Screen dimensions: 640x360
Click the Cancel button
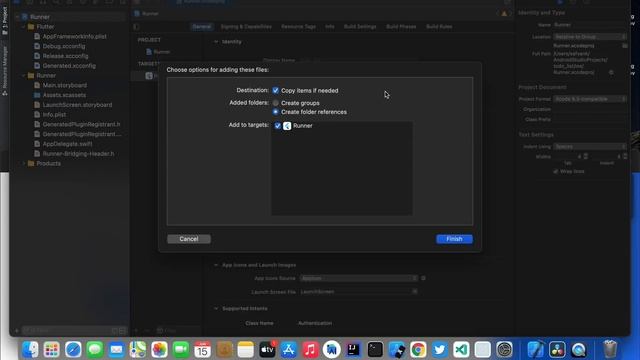click(189, 239)
